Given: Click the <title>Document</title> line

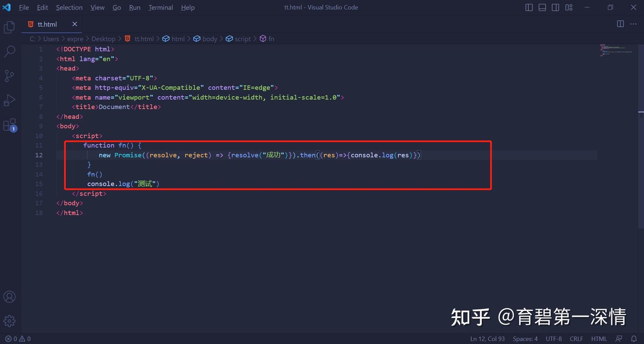Looking at the screenshot, I should 116,107.
